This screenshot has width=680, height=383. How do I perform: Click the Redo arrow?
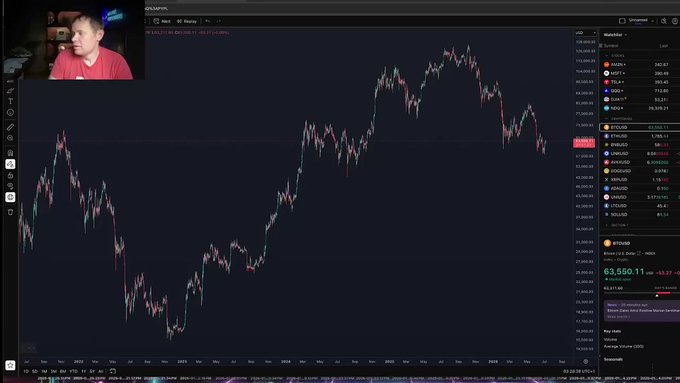(x=219, y=21)
